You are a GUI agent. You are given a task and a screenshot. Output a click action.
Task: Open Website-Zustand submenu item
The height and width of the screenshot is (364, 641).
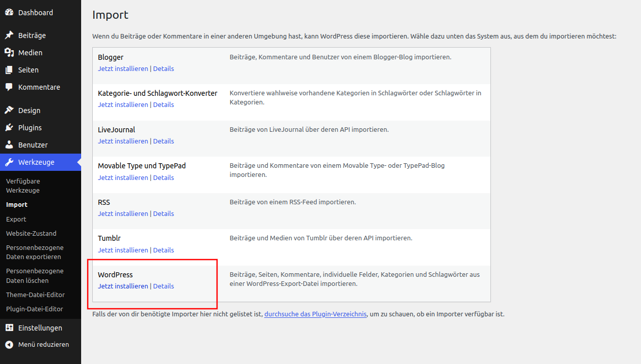(x=31, y=233)
